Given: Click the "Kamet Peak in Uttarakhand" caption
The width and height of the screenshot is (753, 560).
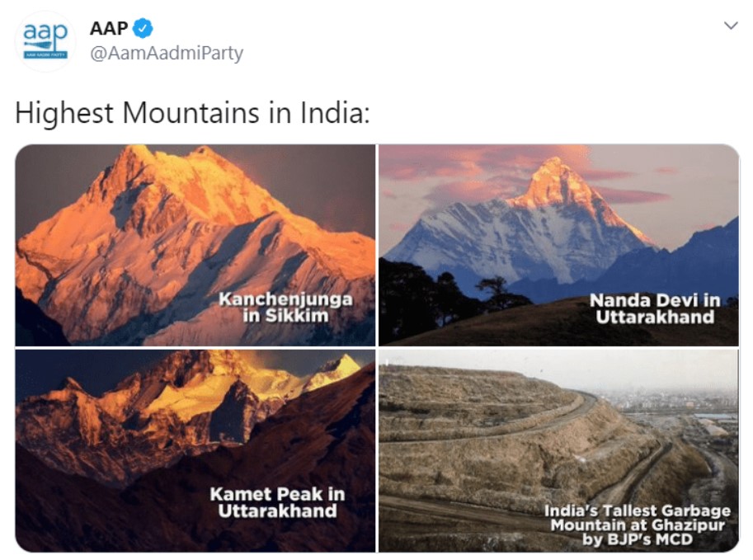Looking at the screenshot, I should (x=277, y=502).
